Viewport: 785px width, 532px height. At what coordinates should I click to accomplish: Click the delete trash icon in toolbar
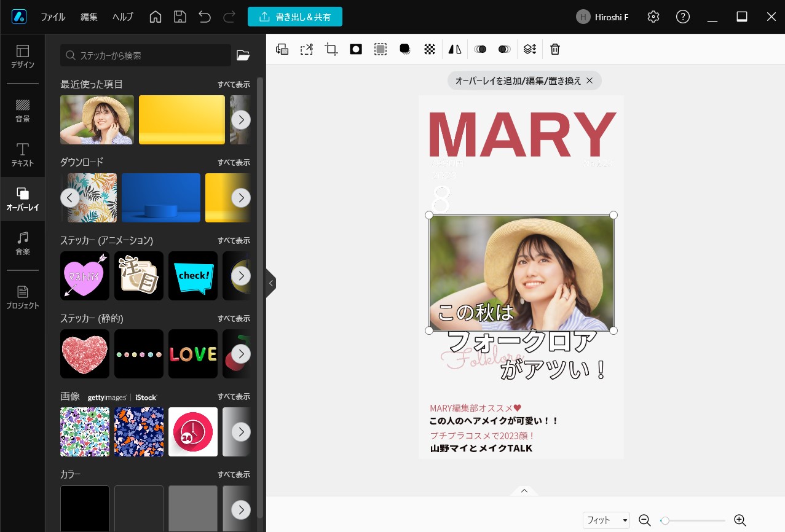click(x=555, y=50)
